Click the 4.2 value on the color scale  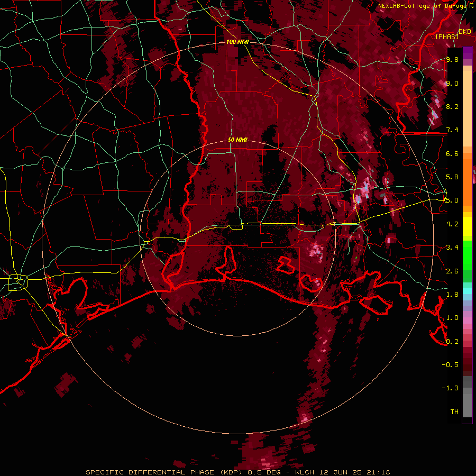[x=452, y=224]
